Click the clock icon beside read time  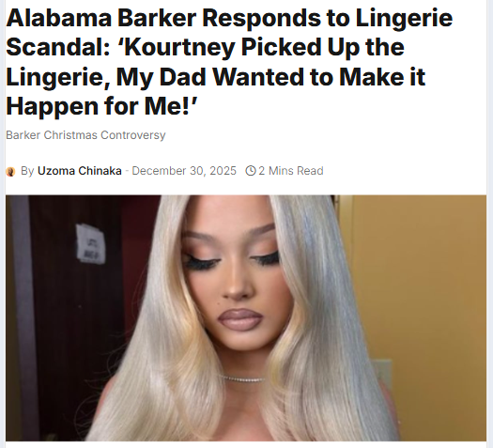coord(251,171)
